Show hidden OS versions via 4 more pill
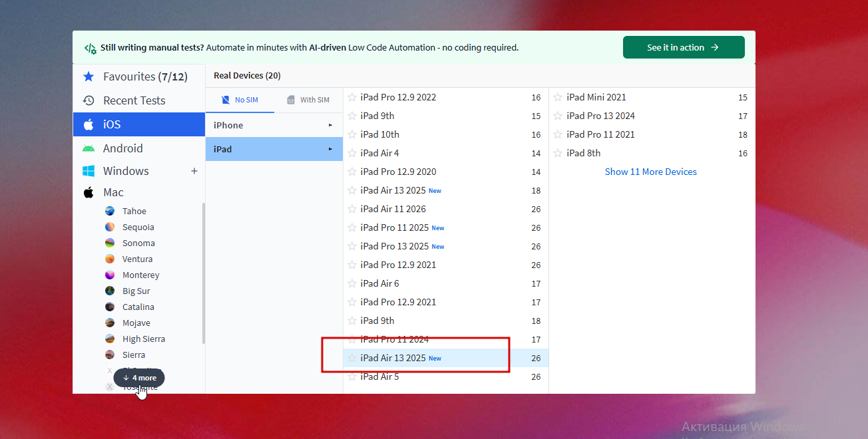This screenshot has width=868, height=439. (139, 378)
